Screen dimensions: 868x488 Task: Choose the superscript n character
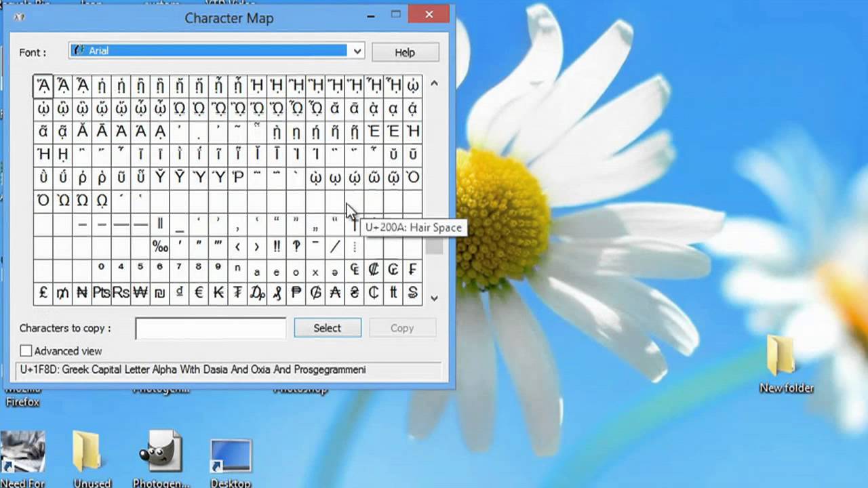coord(238,270)
